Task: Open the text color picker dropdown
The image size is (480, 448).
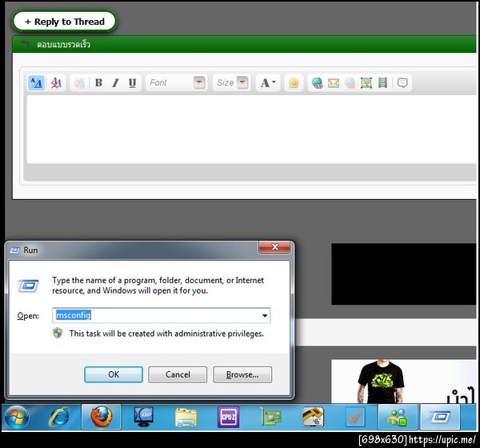Action: coord(268,82)
